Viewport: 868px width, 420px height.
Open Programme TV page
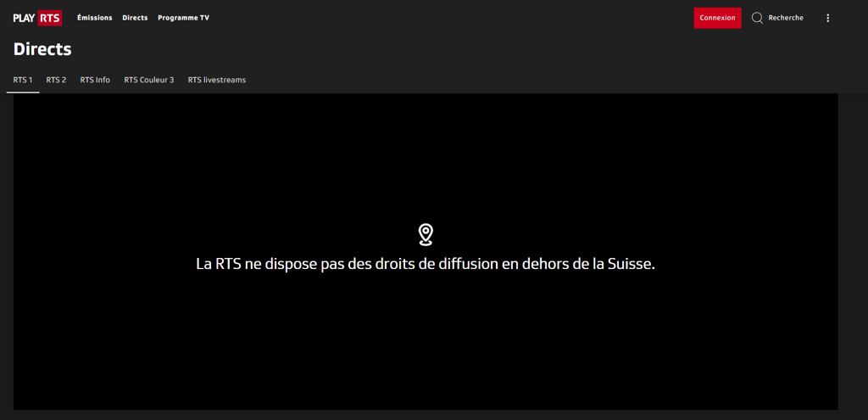pyautogui.click(x=183, y=18)
